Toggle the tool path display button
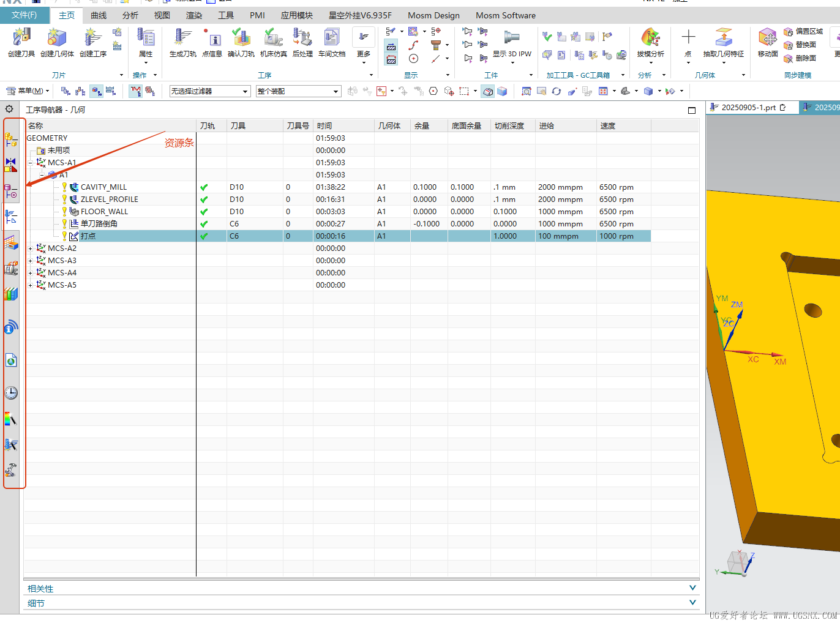Viewport: 840px width, 623px height. (135, 91)
